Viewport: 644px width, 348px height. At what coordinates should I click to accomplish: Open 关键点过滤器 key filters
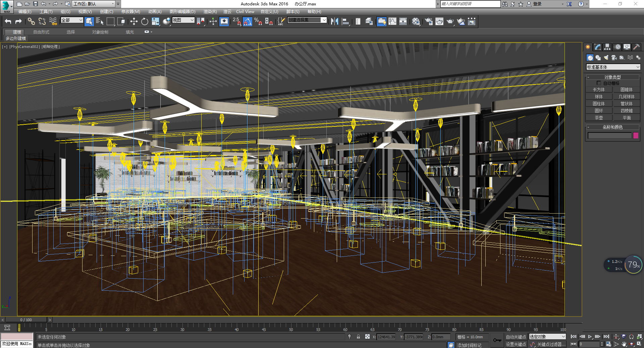pyautogui.click(x=551, y=344)
